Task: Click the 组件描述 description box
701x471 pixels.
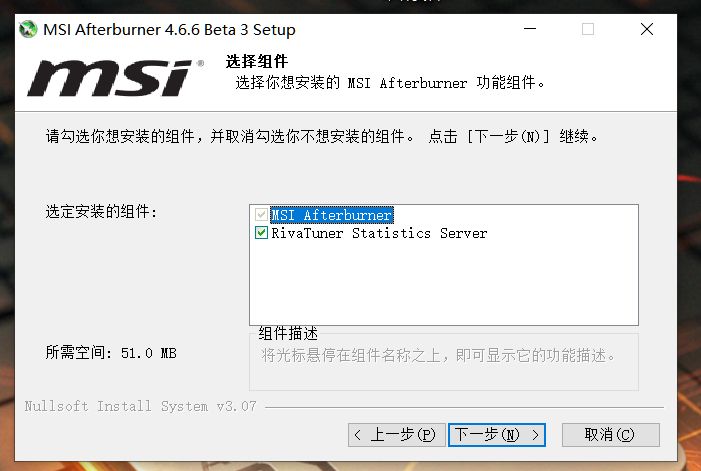Action: pyautogui.click(x=443, y=363)
